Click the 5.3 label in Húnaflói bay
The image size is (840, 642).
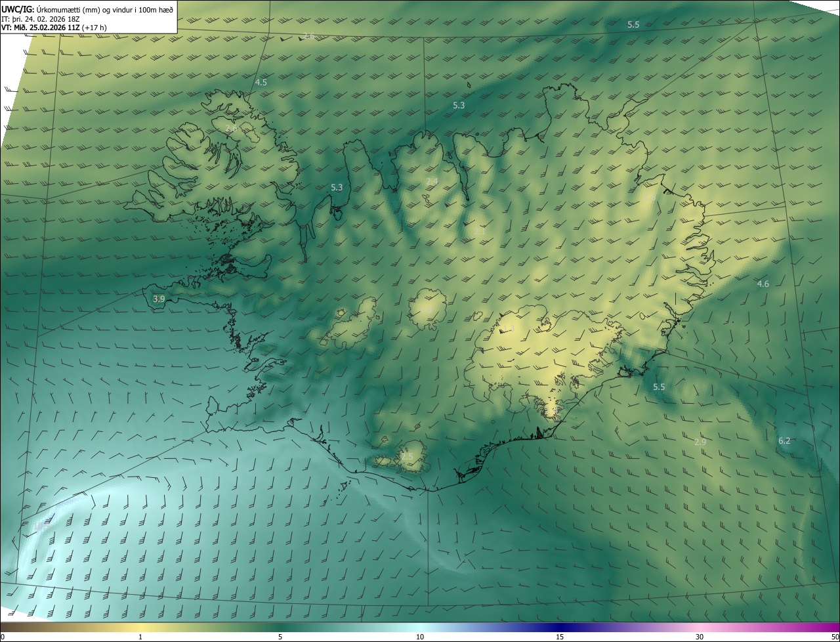337,187
